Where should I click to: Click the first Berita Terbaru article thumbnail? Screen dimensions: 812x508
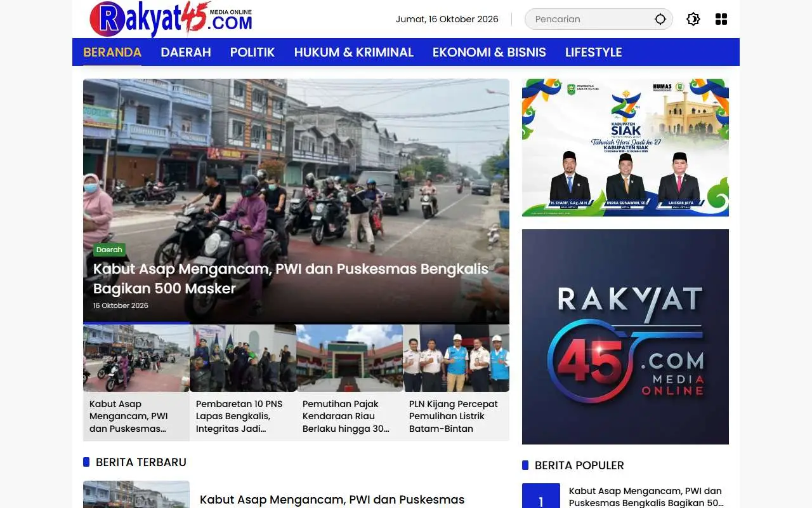(136, 494)
